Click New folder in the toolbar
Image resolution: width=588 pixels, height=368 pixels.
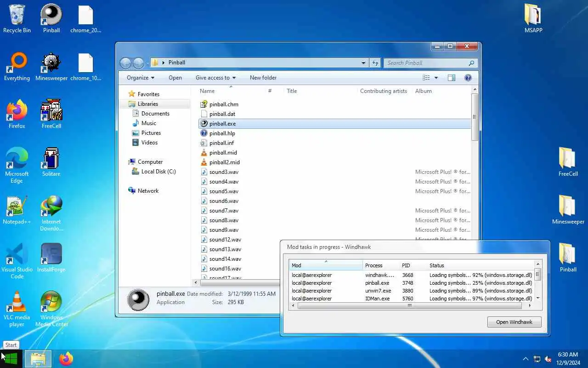coord(263,78)
